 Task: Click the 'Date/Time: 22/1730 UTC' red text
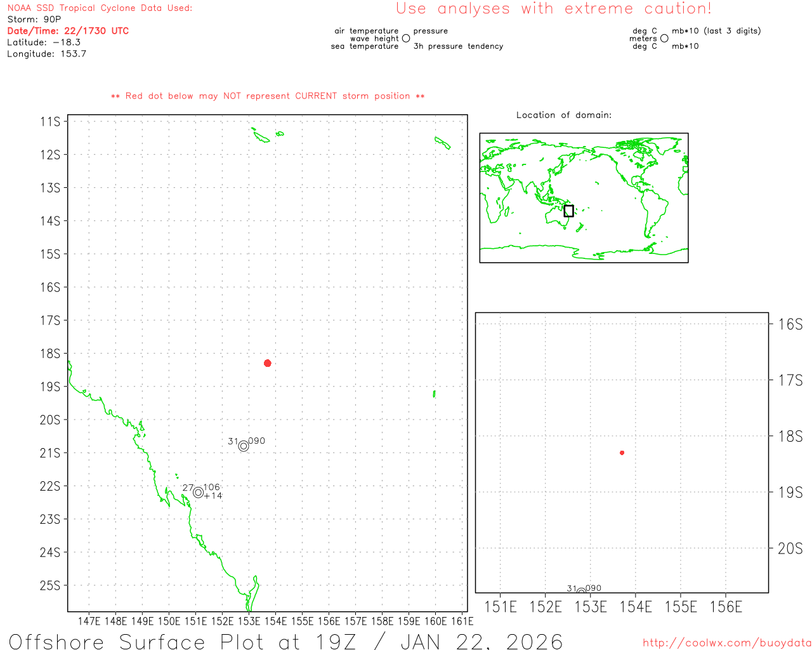68,31
